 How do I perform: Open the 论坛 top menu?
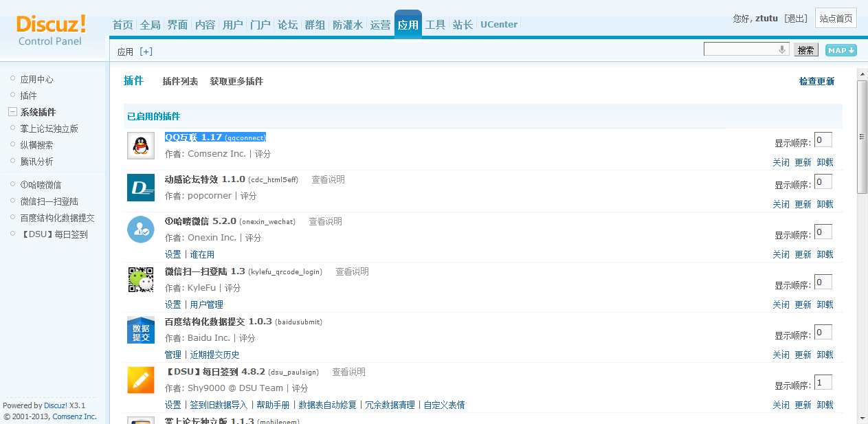pos(288,25)
